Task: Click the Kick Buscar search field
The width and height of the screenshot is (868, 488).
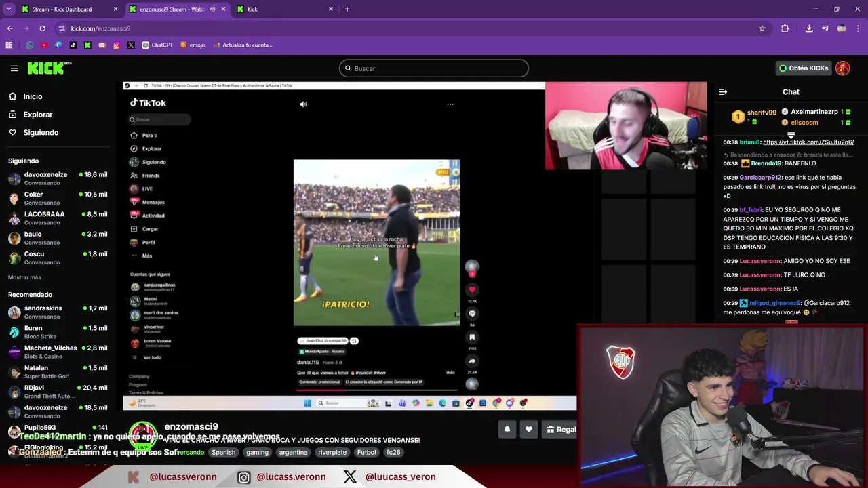Action: click(x=434, y=68)
